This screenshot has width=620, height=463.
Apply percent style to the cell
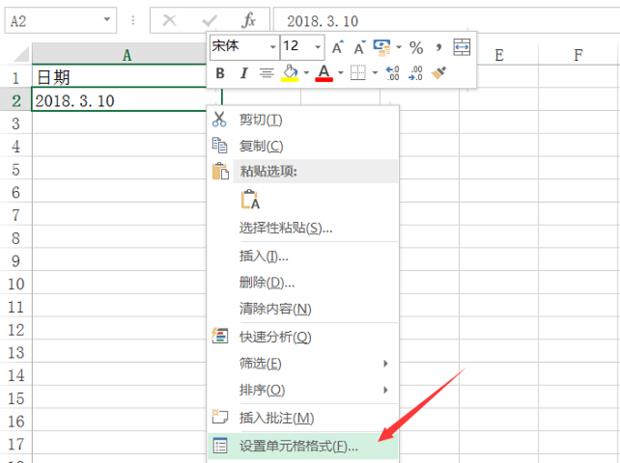pos(416,47)
